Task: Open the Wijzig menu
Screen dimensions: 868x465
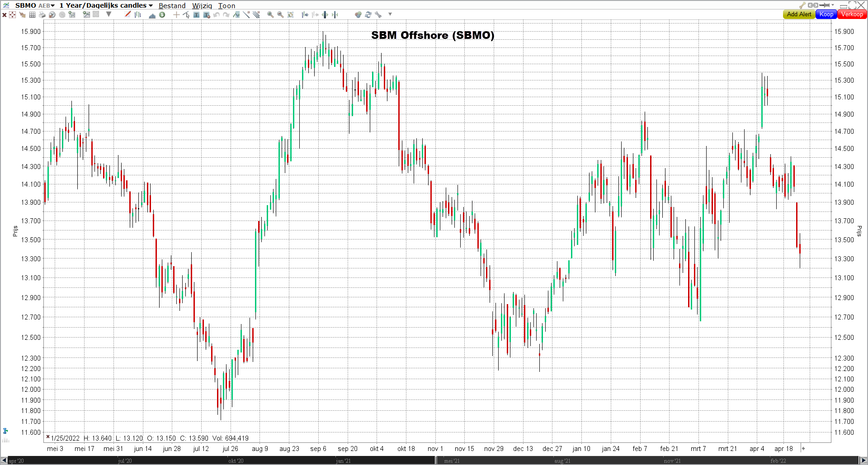Action: [x=202, y=5]
